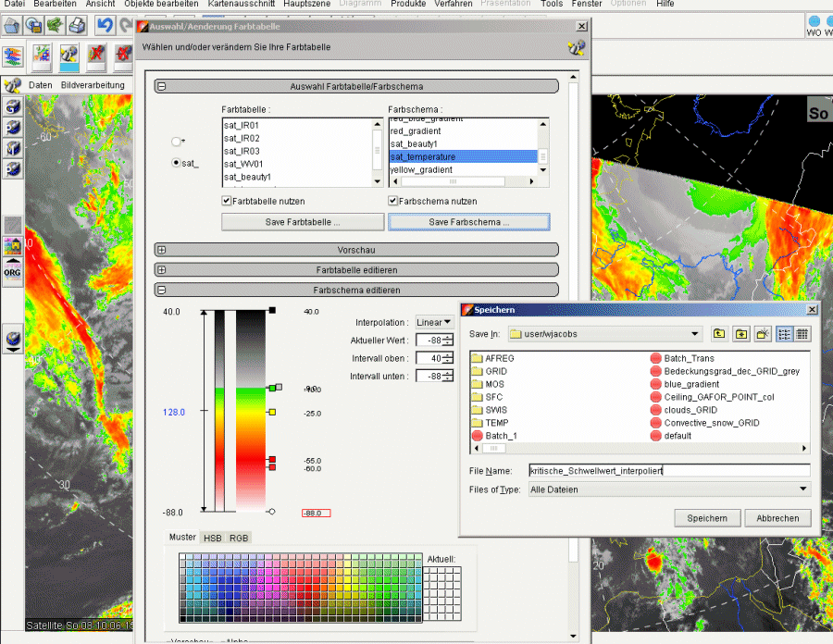The width and height of the screenshot is (833, 644).
Task: Go up one folder level in Speichern dialog
Action: point(719,334)
